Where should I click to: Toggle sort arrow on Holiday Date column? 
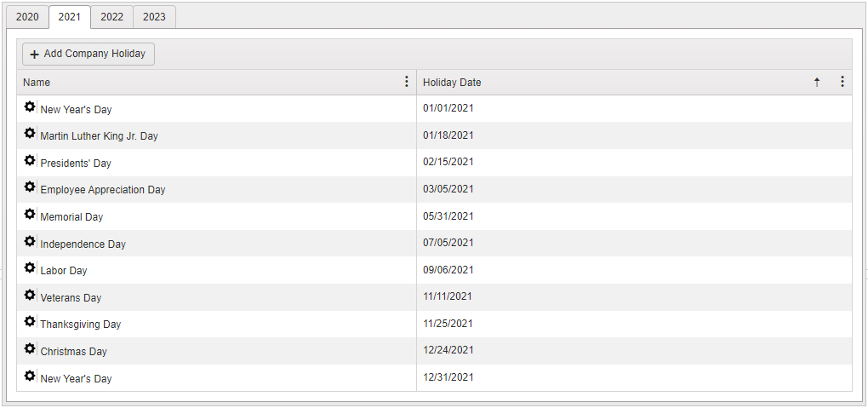point(817,82)
